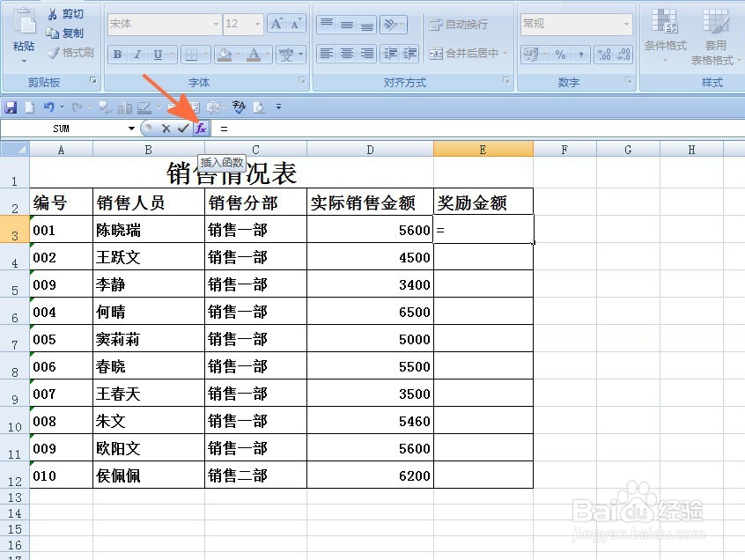This screenshot has height=560, width=745.
Task: Click the Undo icon
Action: click(x=49, y=107)
